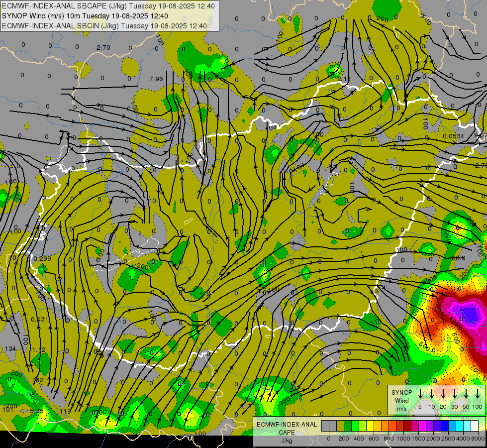Pick the dark red CAPE legend swatch
487x448 pixels.
pyautogui.click(x=407, y=426)
